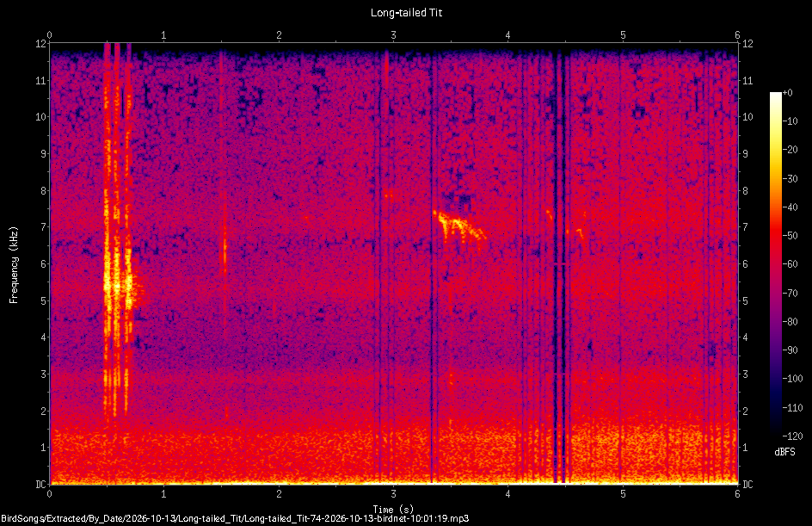Click the 'Time (s)' axis label
812x526 pixels.
tap(393, 510)
